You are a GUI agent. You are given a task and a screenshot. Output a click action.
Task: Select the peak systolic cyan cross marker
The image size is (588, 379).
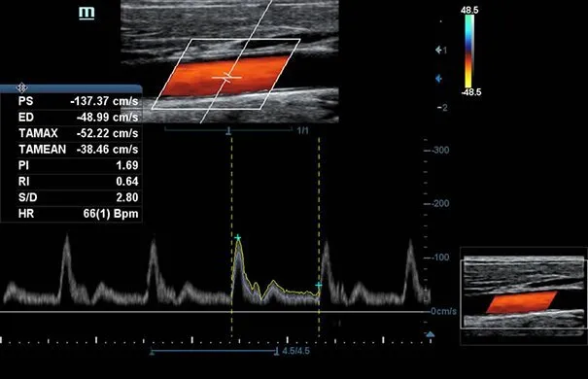(238, 238)
